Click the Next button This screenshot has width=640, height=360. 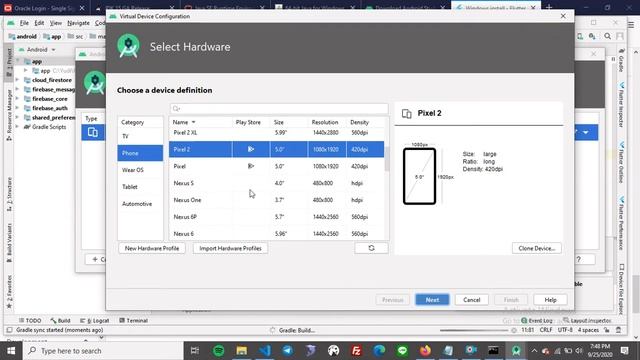tap(432, 300)
